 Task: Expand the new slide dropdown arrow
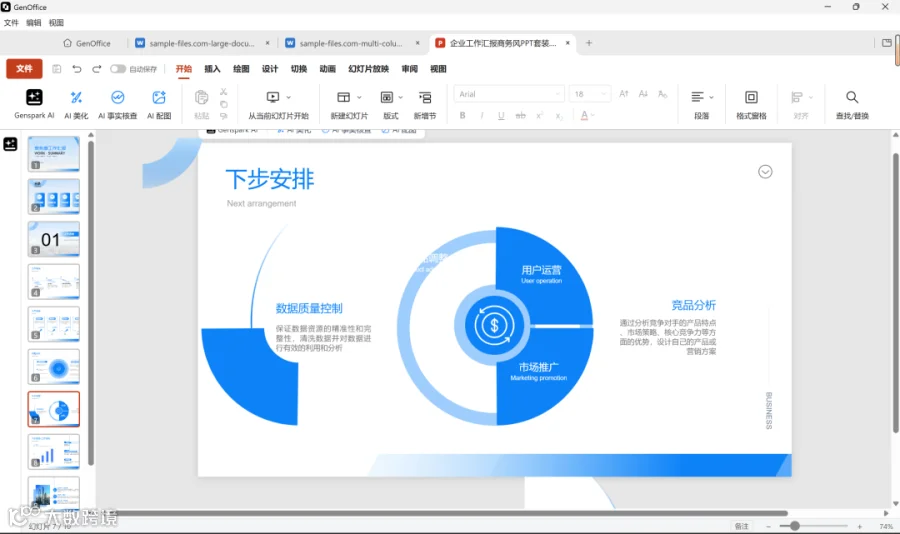pos(359,98)
